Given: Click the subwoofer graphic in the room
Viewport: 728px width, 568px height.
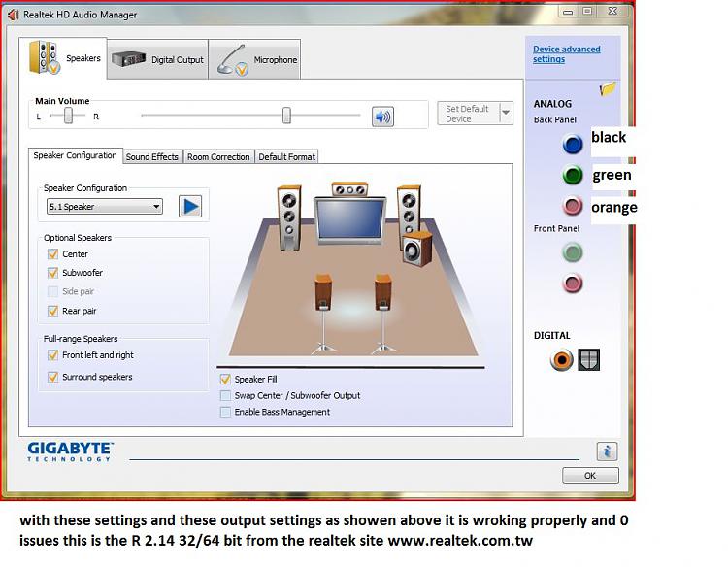Looking at the screenshot, I should [417, 249].
